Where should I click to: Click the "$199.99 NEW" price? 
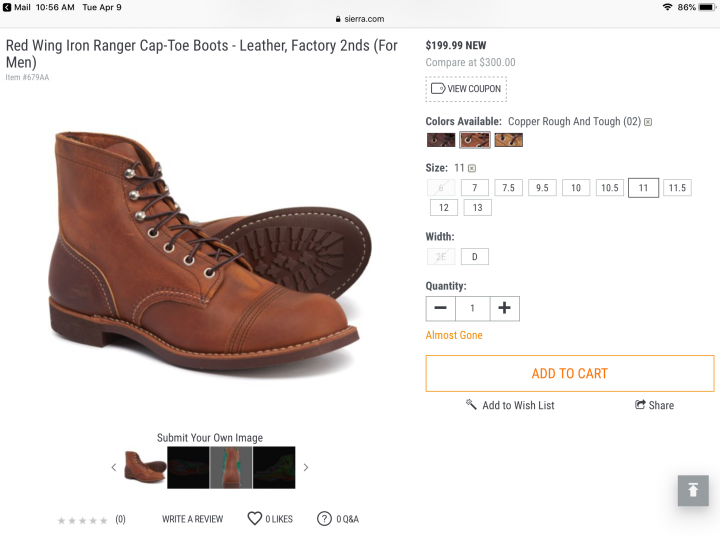point(456,45)
